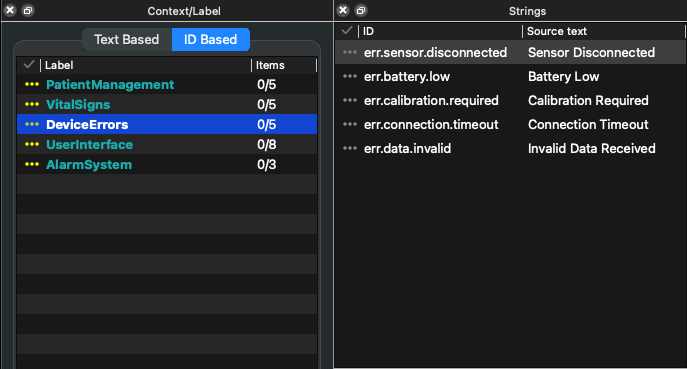
Task: Select the VitalSigns label
Action: click(x=78, y=105)
